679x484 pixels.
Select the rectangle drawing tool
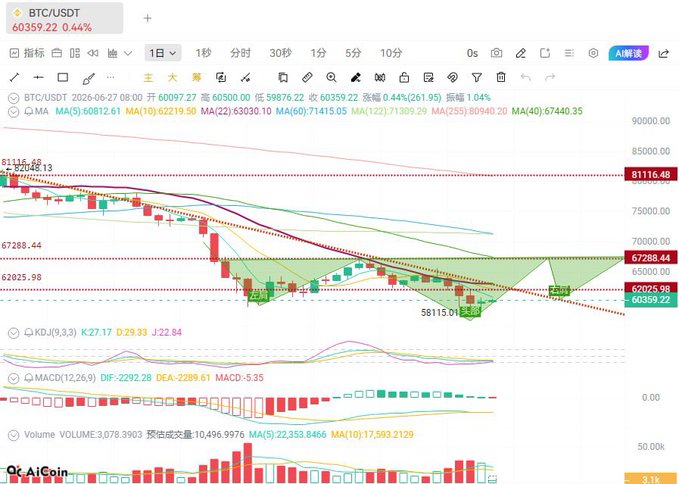click(x=63, y=77)
